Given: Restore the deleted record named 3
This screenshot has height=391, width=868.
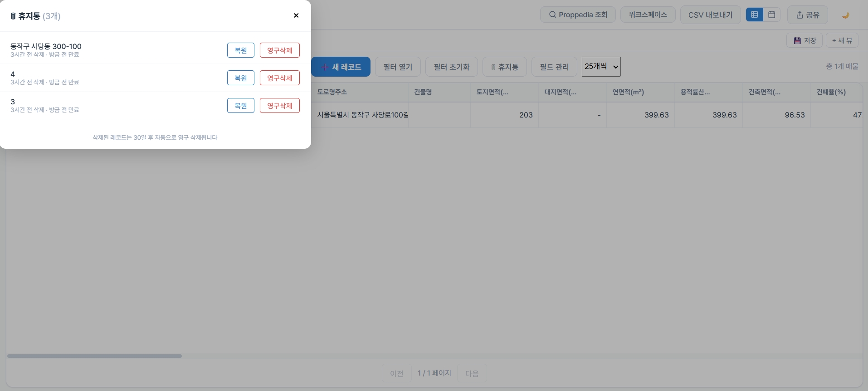Looking at the screenshot, I should pyautogui.click(x=241, y=106).
